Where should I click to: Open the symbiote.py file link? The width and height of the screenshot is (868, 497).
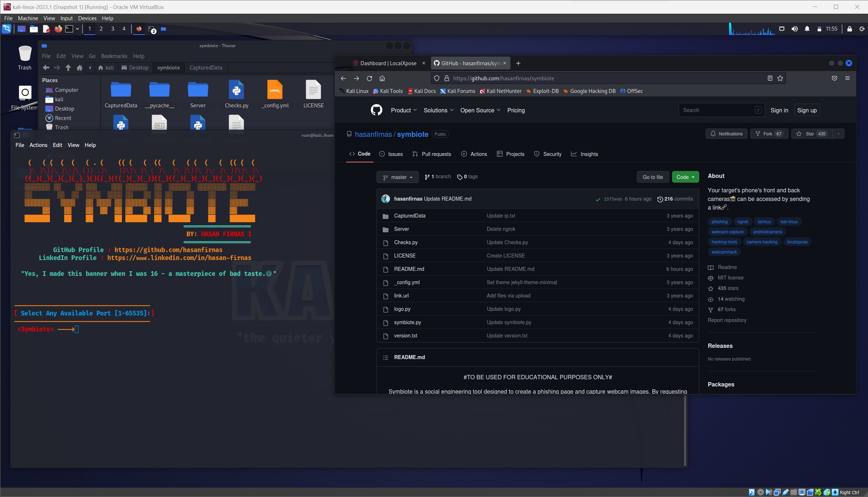coord(407,322)
